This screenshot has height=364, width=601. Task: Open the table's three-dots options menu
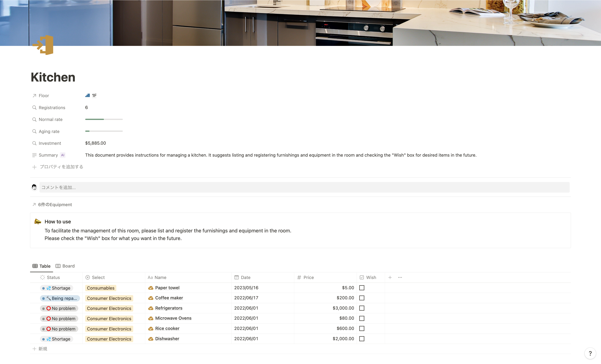(x=400, y=277)
